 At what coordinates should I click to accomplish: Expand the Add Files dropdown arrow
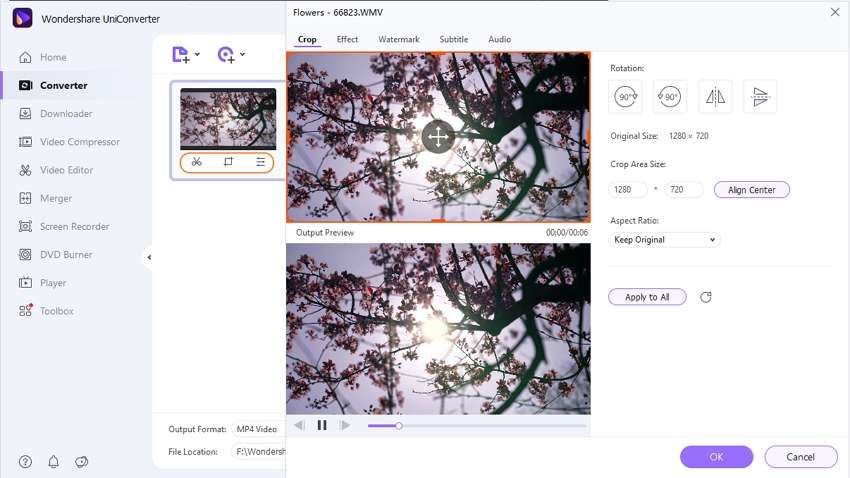point(197,54)
